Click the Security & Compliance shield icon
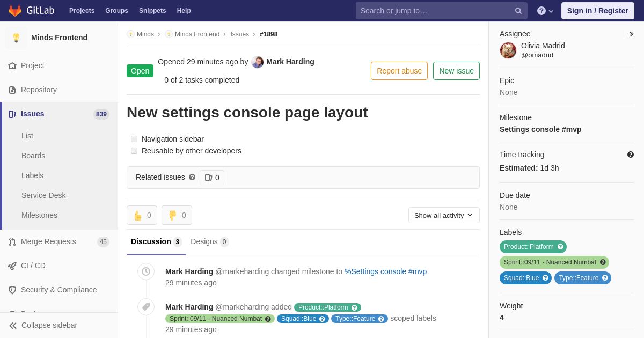The image size is (644, 338). [x=12, y=290]
